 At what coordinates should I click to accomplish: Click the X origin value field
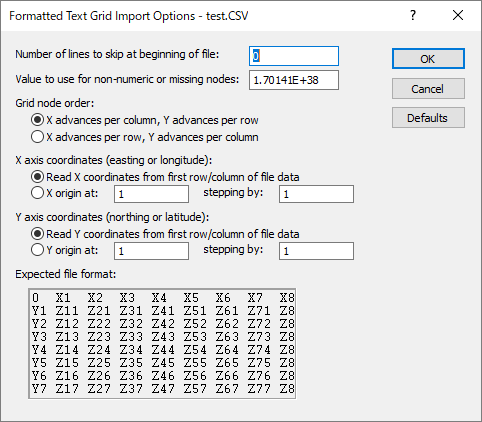[151, 194]
